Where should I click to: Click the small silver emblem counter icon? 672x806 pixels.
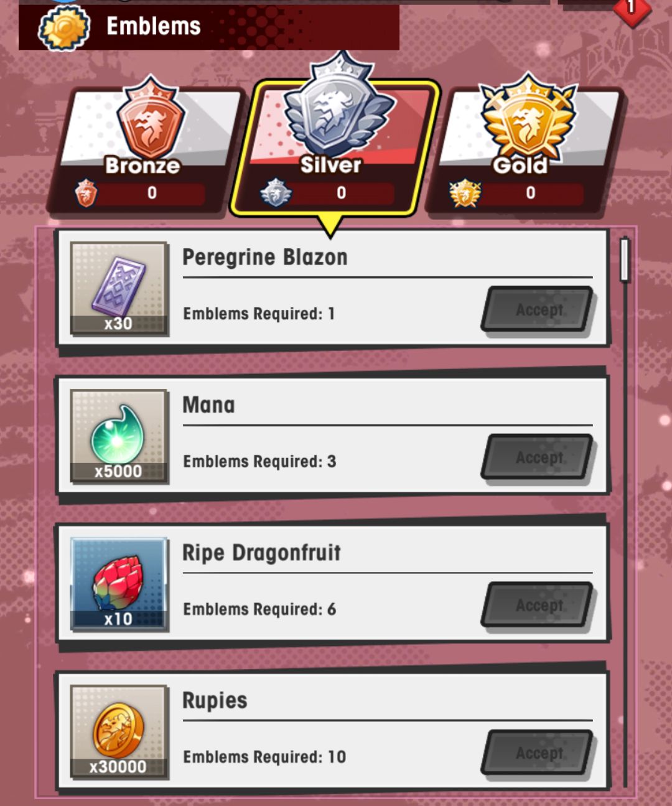pos(276,193)
